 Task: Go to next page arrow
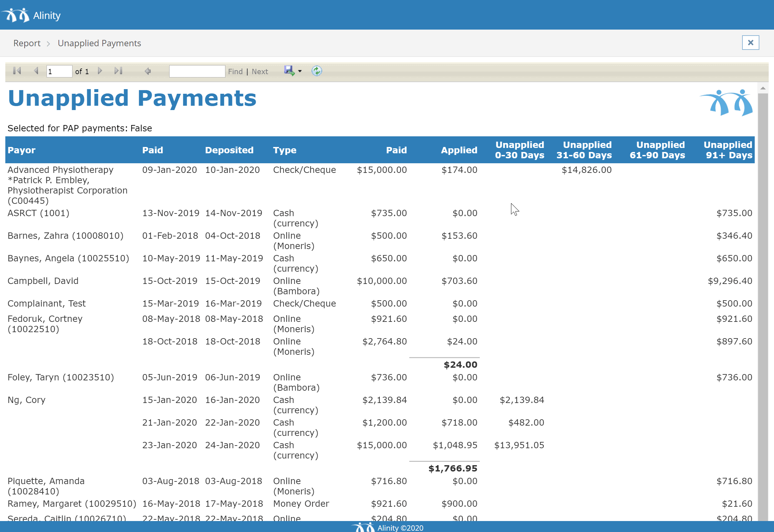pyautogui.click(x=100, y=71)
